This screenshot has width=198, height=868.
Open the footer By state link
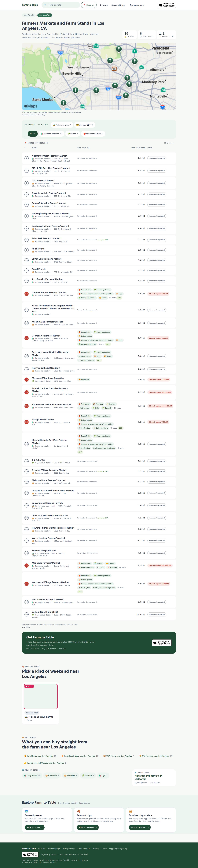click(x=42, y=849)
